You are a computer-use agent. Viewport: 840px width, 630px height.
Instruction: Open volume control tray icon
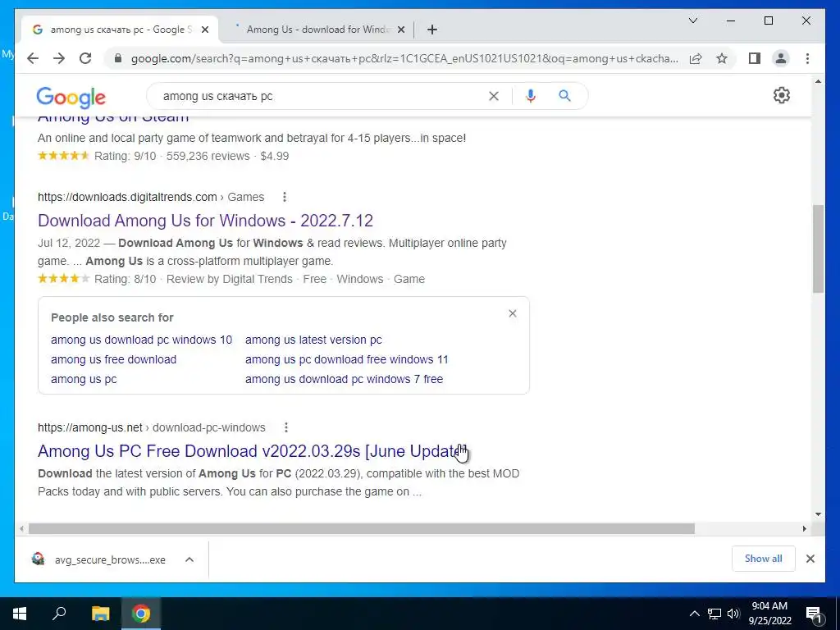733,614
